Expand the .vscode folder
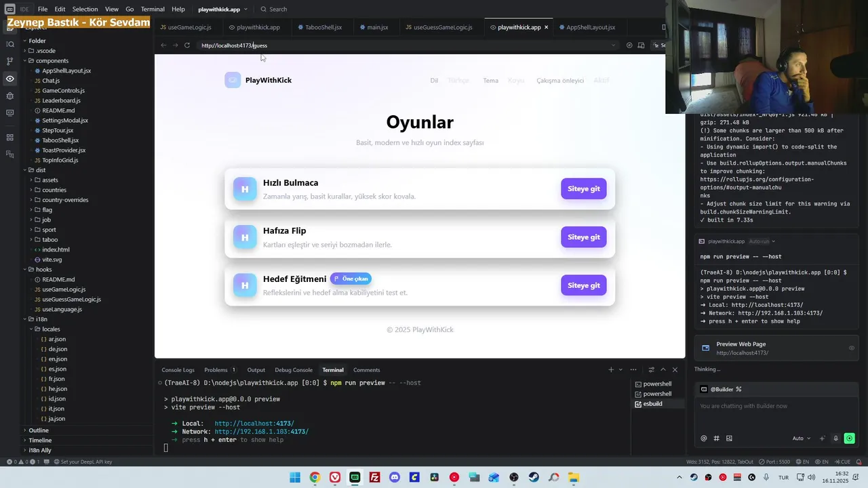Image resolution: width=868 pixels, height=488 pixels. click(45, 51)
